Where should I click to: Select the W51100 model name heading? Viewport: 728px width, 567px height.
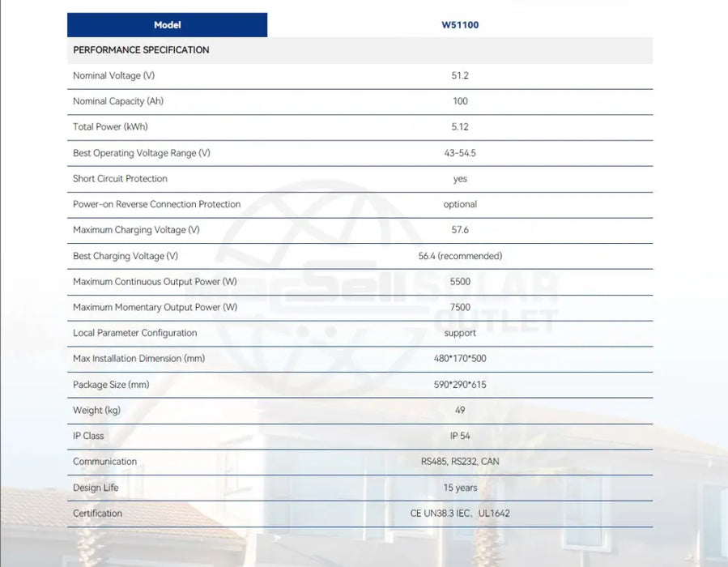click(460, 25)
